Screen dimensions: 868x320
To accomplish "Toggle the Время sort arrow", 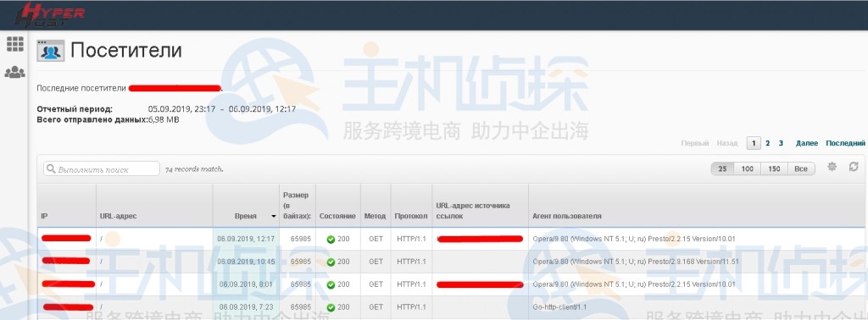I will tap(274, 216).
